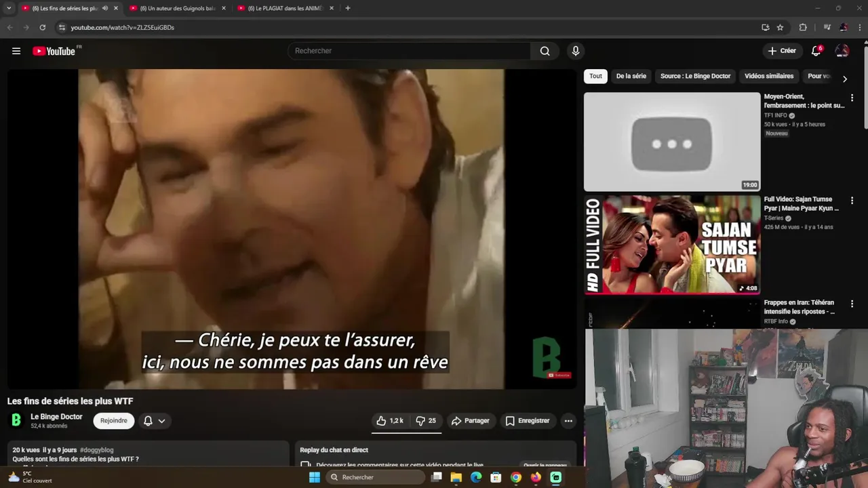868x488 pixels.
Task: Select the Tout filter chip
Action: [x=595, y=76]
